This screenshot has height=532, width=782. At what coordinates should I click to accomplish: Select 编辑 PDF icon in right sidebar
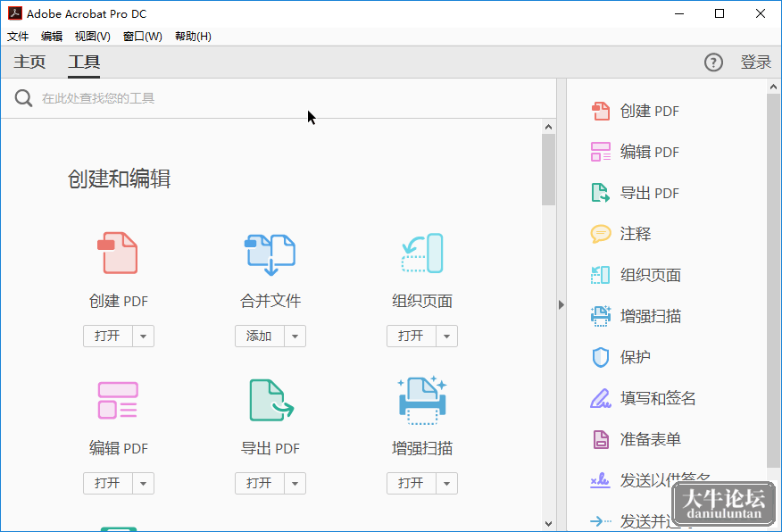[601, 152]
